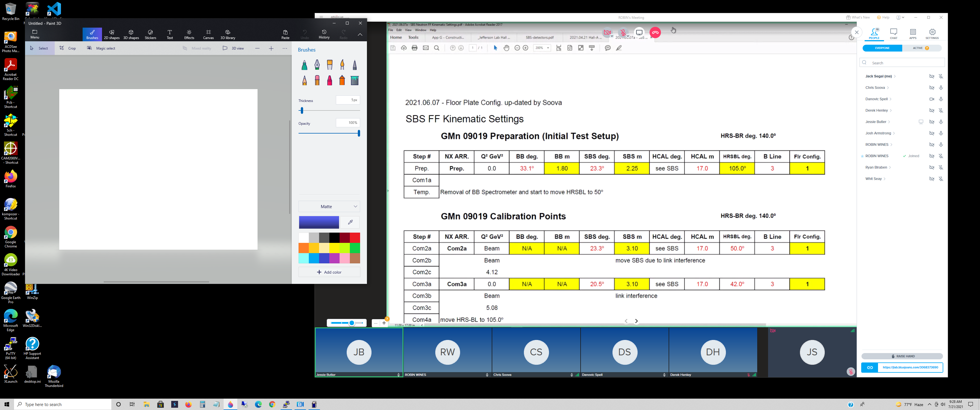The width and height of the screenshot is (980, 410).
Task: Select the Fill bucket tool
Action: pyautogui.click(x=355, y=80)
